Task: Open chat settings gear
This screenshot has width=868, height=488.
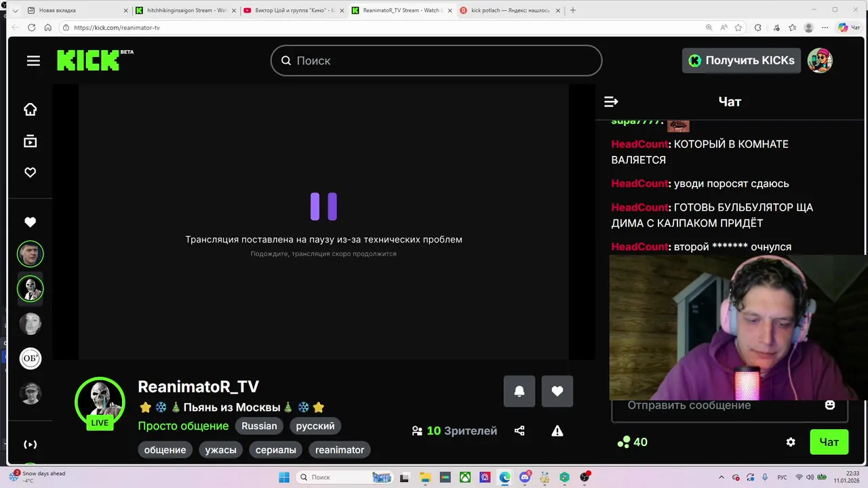Action: pyautogui.click(x=791, y=442)
